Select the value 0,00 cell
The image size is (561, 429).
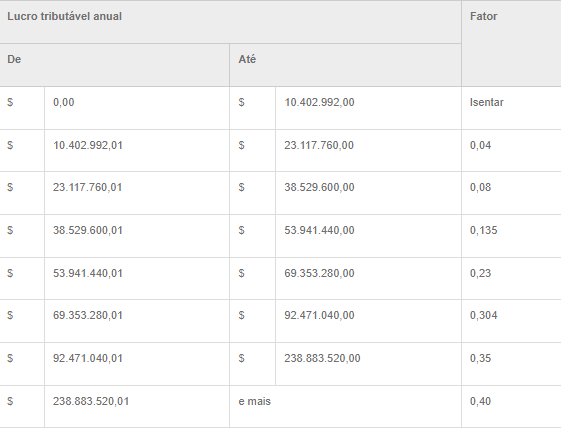click(137, 108)
